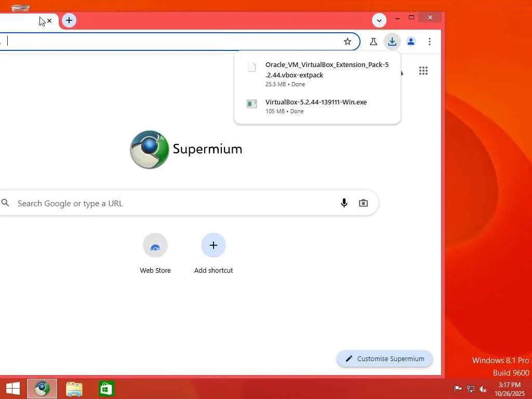Click the Supermium logo
This screenshot has height=399, width=532.
pyautogui.click(x=186, y=149)
